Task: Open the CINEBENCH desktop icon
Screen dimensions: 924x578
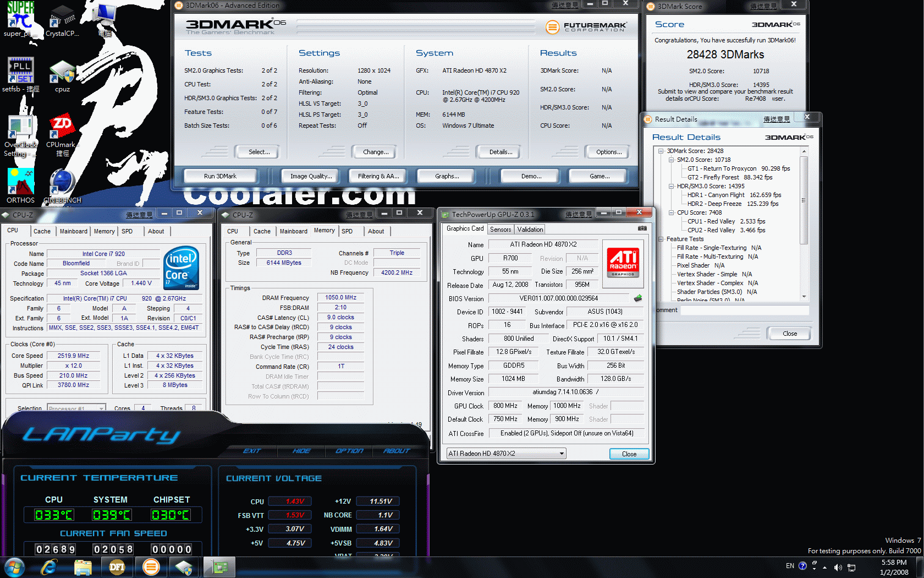Action: (62, 186)
